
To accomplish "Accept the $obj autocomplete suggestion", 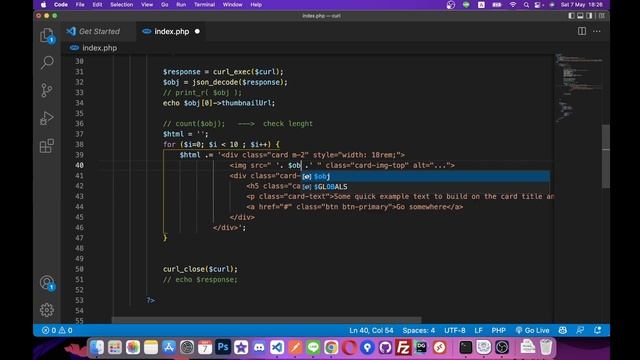I will 425,176.
